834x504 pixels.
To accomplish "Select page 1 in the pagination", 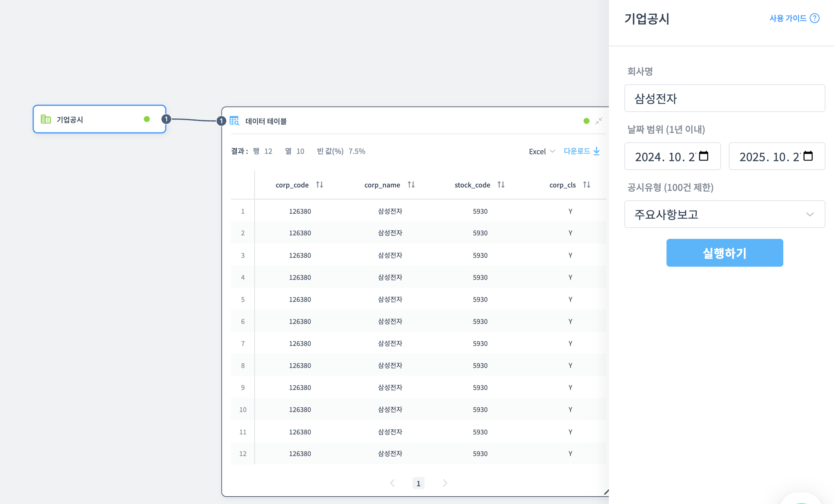I will [419, 483].
